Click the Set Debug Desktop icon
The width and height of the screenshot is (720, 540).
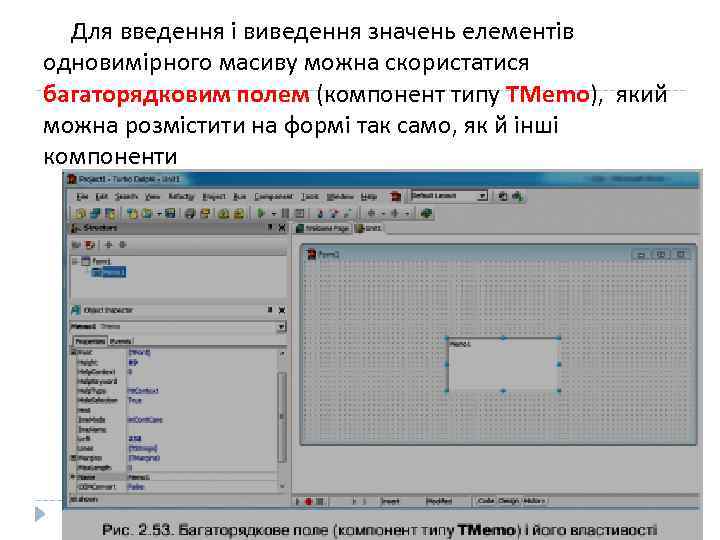[x=518, y=197]
